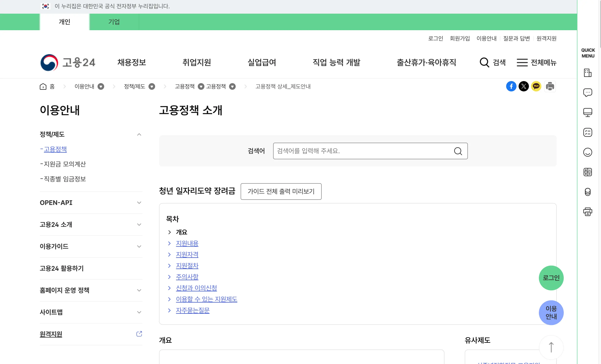Open the chat bubble quick menu icon
The height and width of the screenshot is (364, 601).
point(588,93)
